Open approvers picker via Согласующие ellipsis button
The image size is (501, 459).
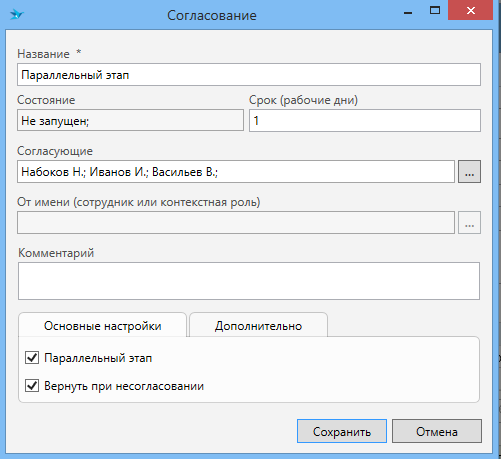(x=469, y=172)
